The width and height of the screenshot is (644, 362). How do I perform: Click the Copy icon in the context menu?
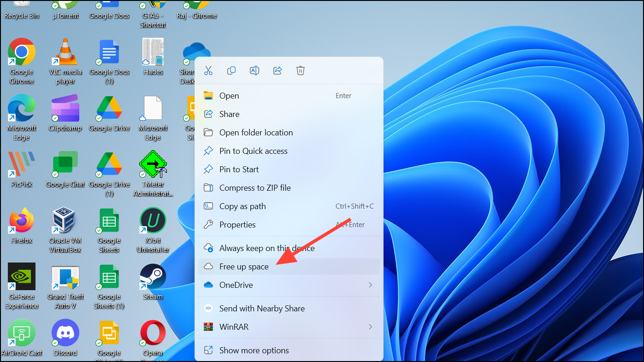(231, 70)
